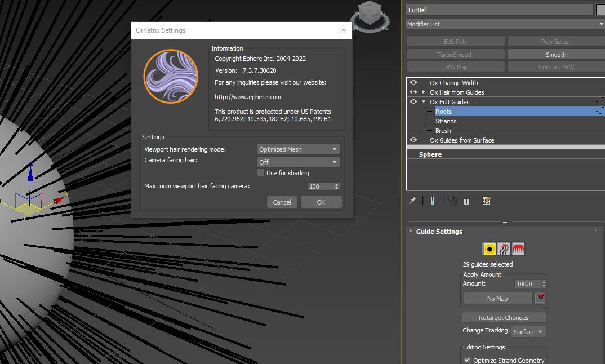Select the red Brush comb icon
The image size is (605, 364).
coord(518,249)
